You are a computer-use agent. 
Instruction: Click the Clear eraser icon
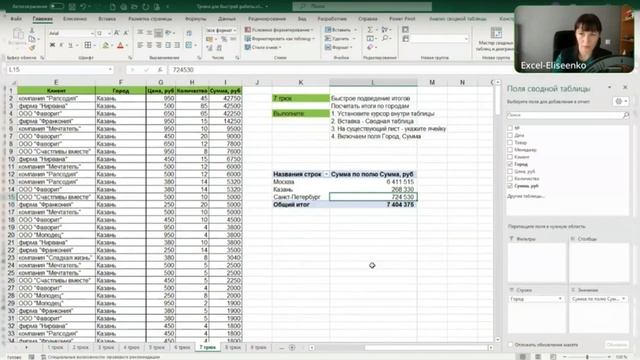370,47
